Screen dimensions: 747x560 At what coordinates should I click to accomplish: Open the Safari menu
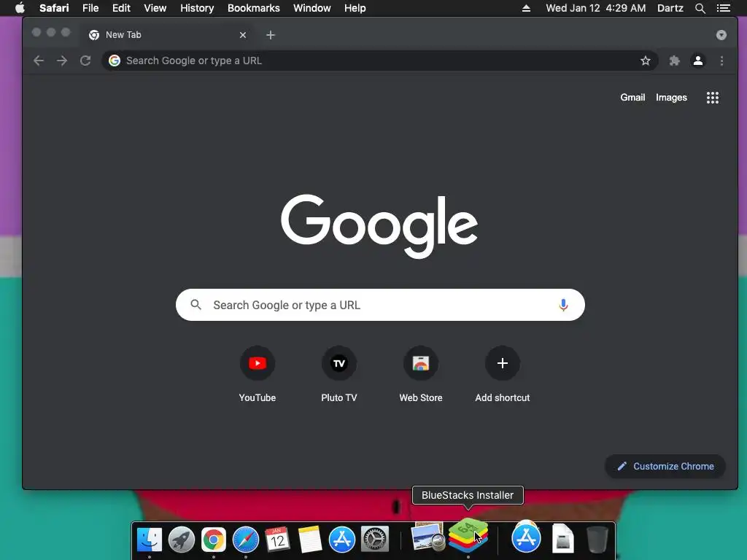click(x=54, y=8)
